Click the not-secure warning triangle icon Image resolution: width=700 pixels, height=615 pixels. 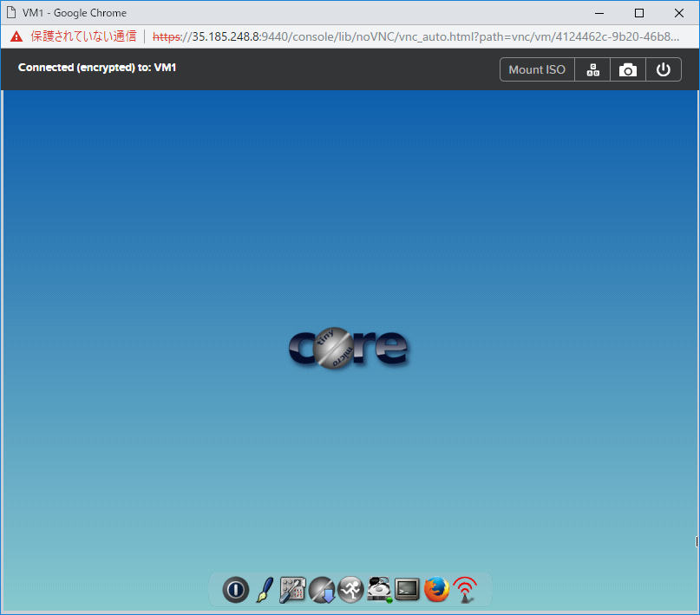pos(16,36)
